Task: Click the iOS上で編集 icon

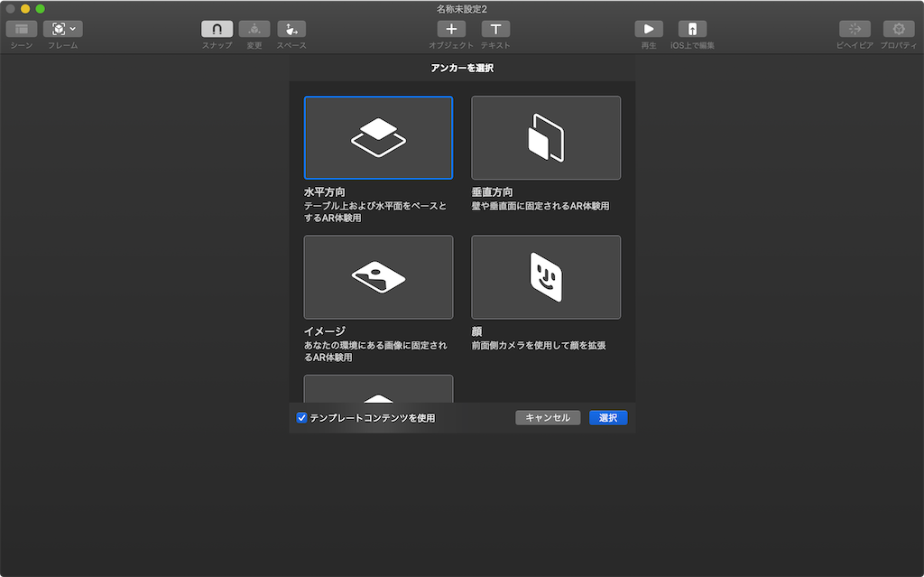Action: tap(692, 28)
